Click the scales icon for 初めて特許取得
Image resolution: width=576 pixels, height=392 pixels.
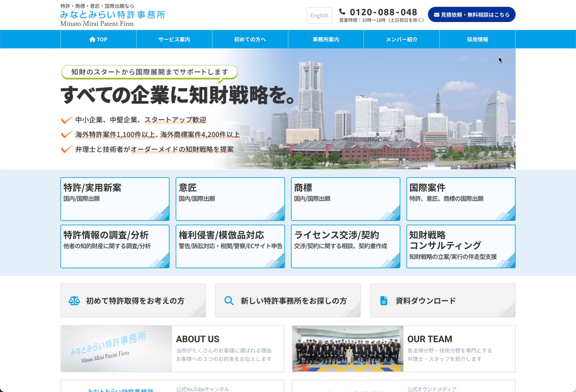[74, 301]
